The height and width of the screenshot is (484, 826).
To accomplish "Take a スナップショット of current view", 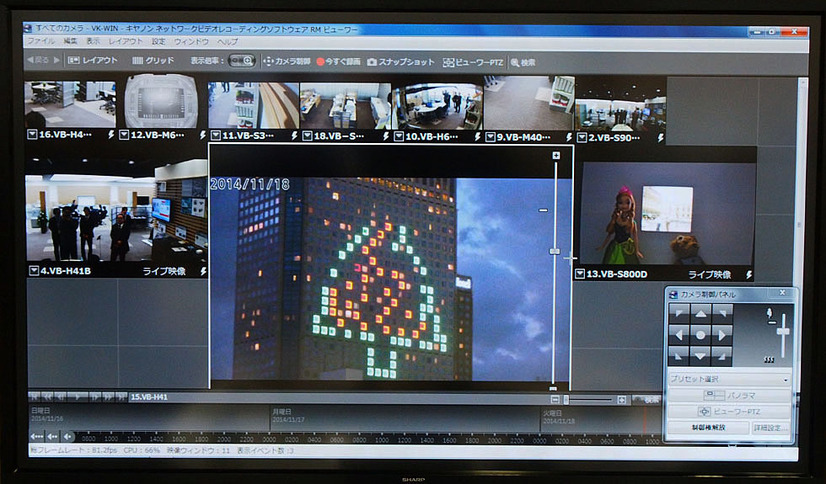I will [x=401, y=62].
